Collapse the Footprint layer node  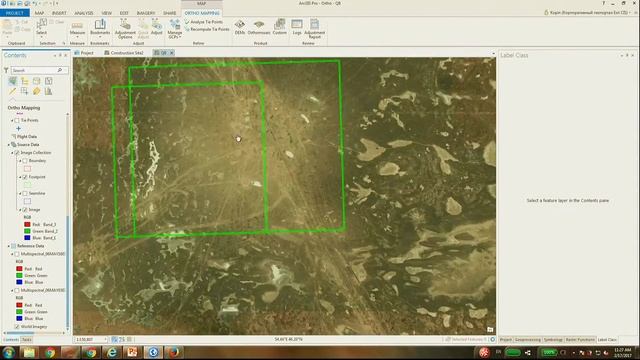[x=20, y=177]
